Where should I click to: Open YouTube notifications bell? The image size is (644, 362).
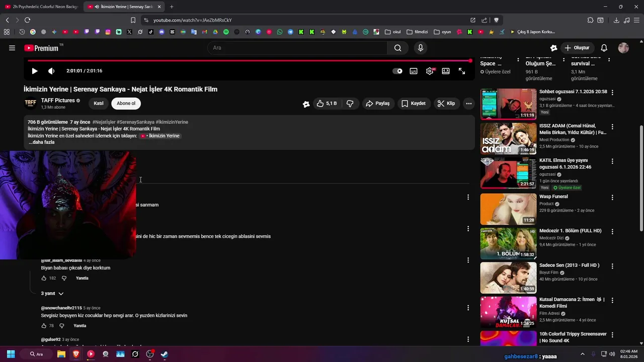point(604,48)
